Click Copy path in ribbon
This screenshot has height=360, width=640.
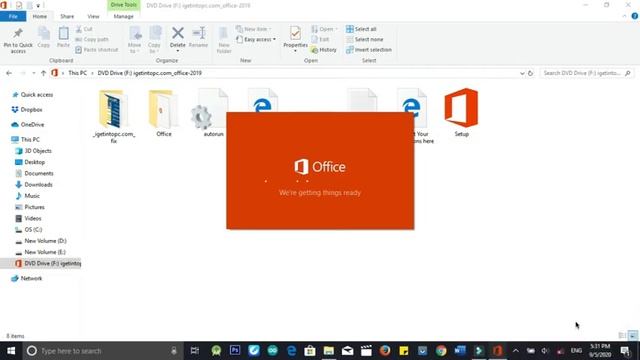92,39
